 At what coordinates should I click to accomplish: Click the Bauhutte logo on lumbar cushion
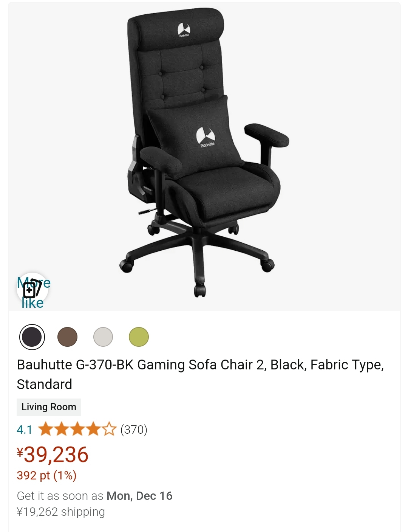point(206,137)
